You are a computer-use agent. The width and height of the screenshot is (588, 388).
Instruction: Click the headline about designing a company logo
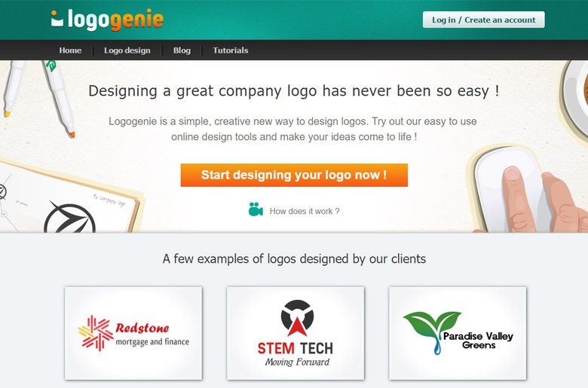(294, 91)
